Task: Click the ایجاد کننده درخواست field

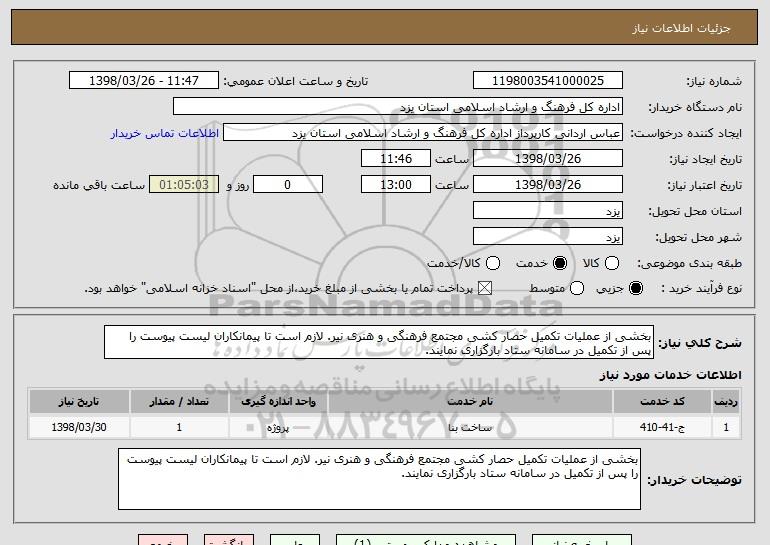Action: point(423,133)
